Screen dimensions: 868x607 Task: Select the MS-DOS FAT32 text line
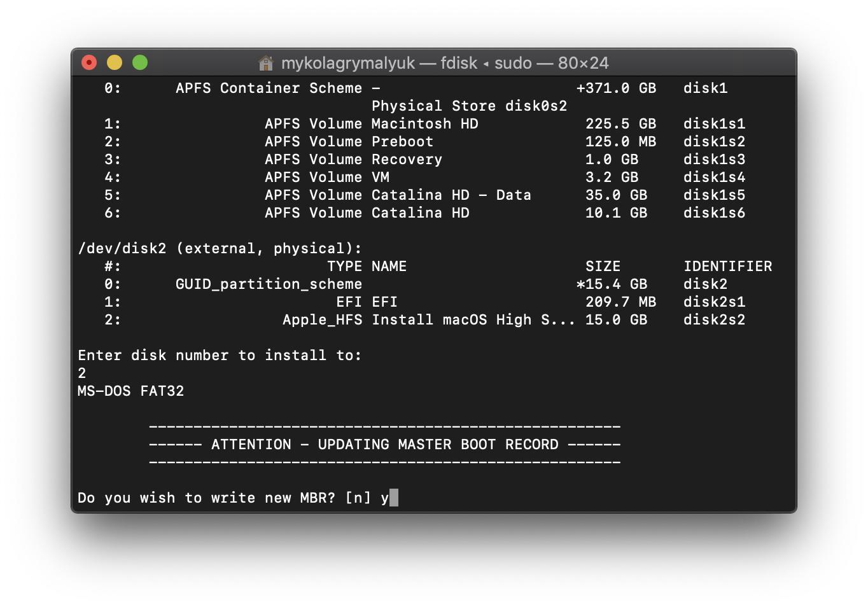coord(130,391)
